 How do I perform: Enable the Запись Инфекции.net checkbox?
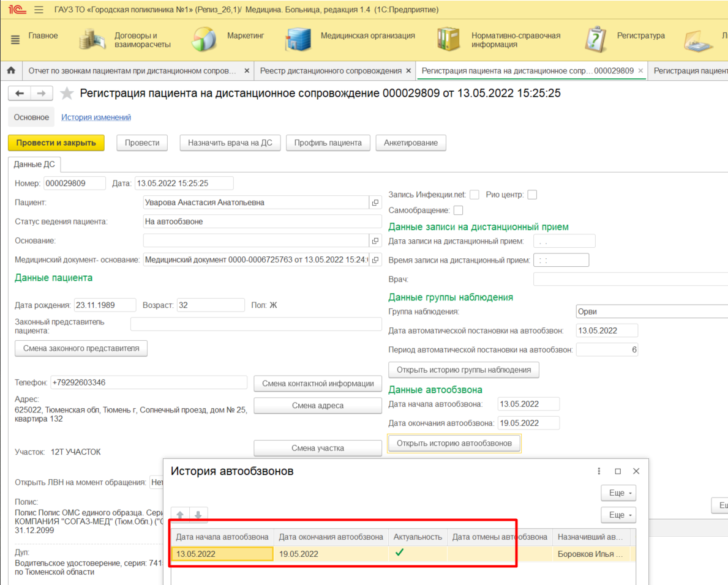click(x=474, y=195)
